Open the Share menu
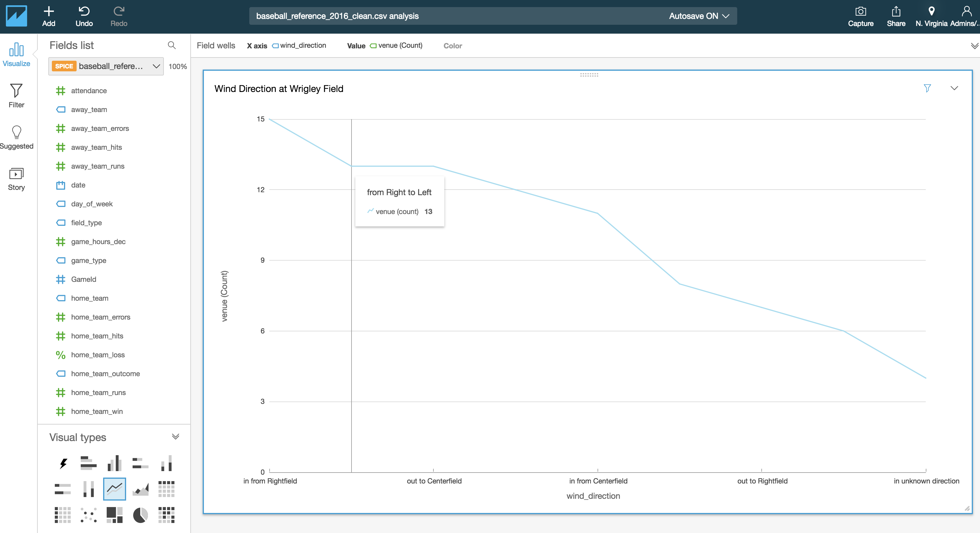The image size is (980, 533). click(895, 17)
